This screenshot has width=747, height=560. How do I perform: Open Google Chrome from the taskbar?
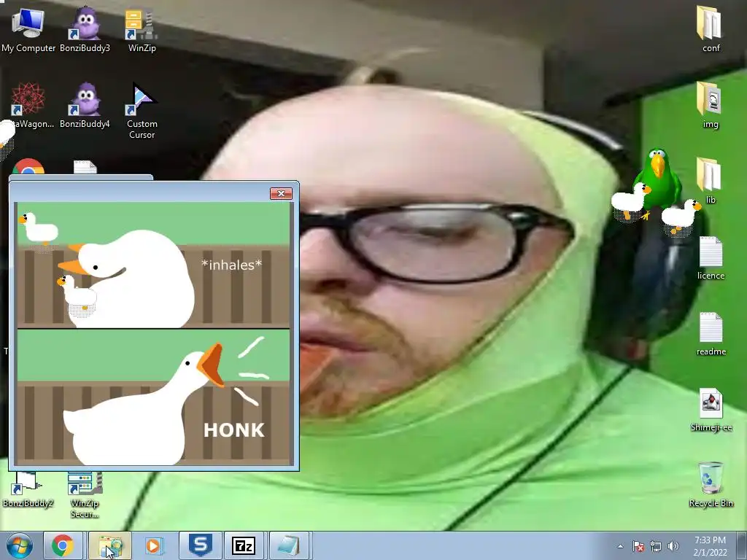coord(63,545)
